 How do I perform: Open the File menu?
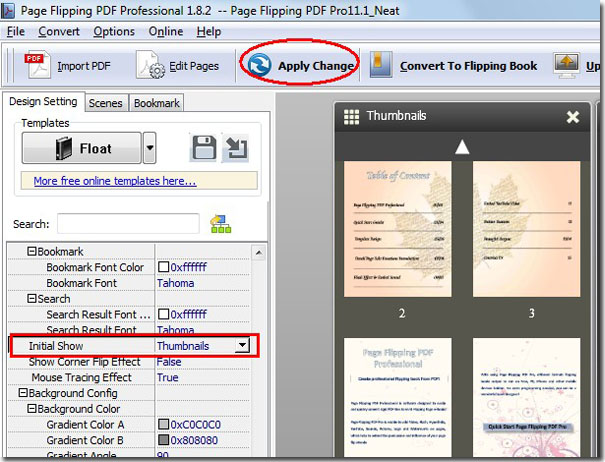(16, 32)
